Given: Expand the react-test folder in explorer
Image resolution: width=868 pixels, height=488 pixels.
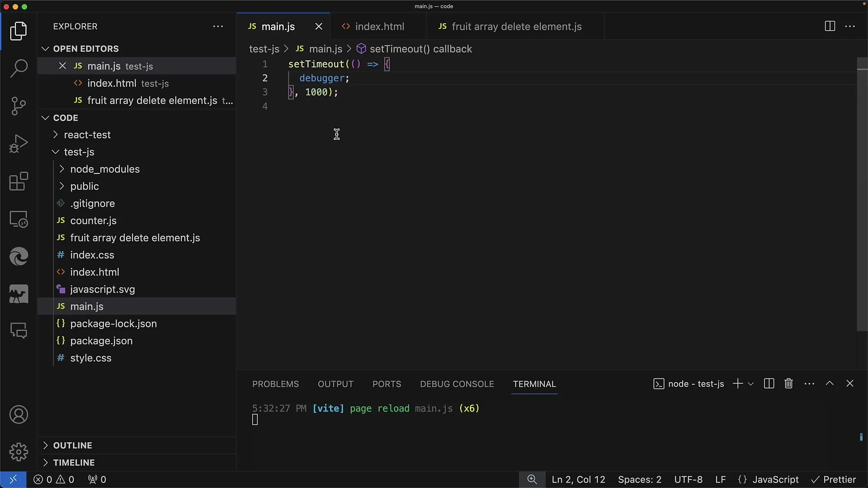Looking at the screenshot, I should tap(56, 134).
